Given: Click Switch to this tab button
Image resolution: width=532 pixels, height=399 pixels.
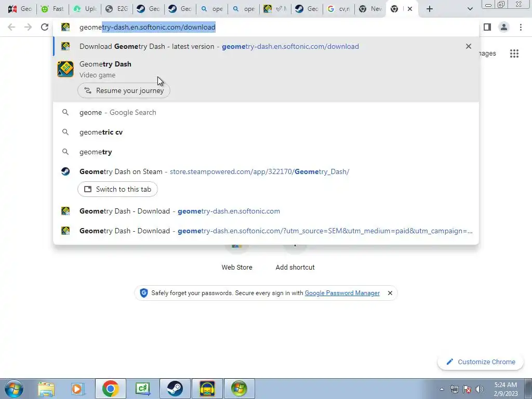Looking at the screenshot, I should pos(117,189).
